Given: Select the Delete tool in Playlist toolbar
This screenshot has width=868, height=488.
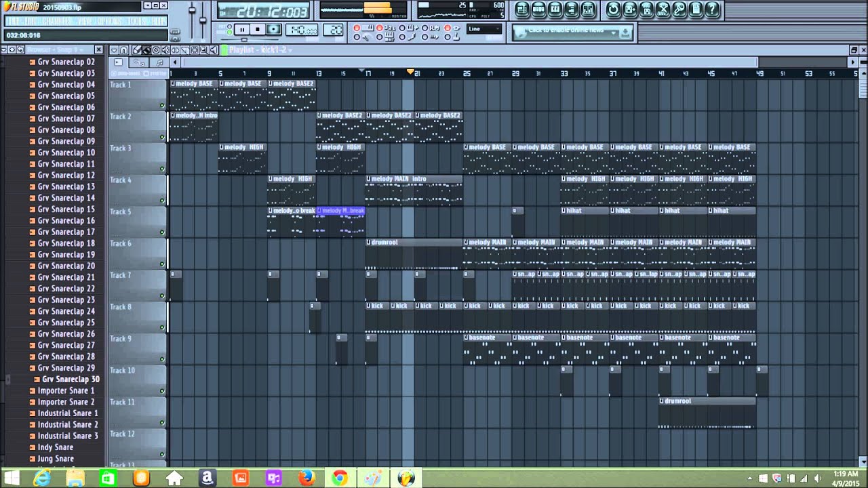Looking at the screenshot, I should 157,50.
